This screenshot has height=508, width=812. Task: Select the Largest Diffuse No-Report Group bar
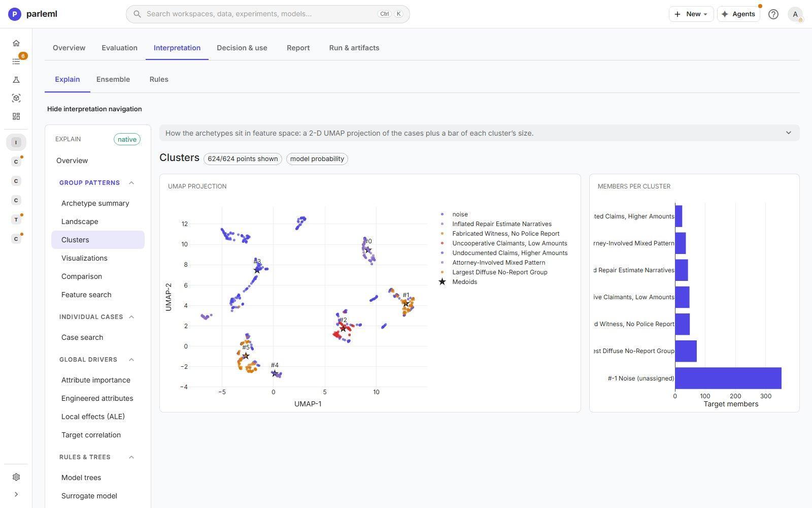(686, 351)
